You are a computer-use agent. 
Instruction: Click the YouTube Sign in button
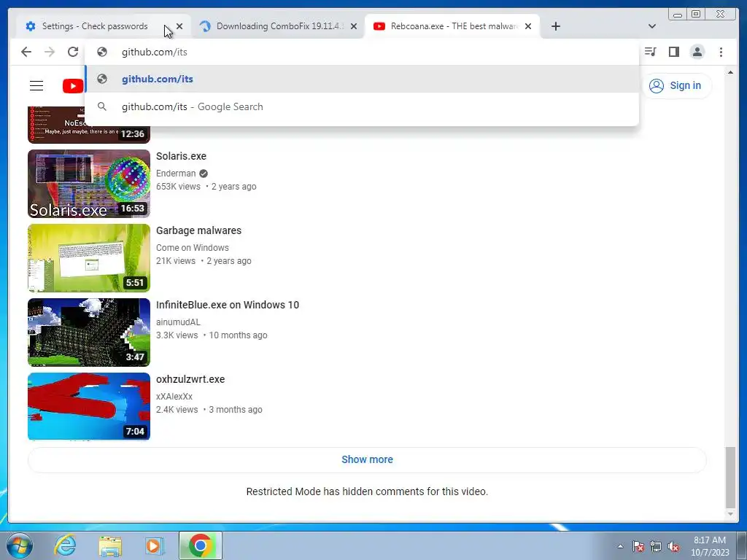[x=676, y=86]
